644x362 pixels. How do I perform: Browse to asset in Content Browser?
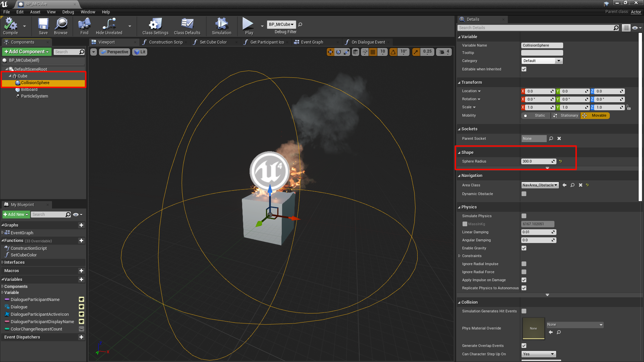(61, 26)
